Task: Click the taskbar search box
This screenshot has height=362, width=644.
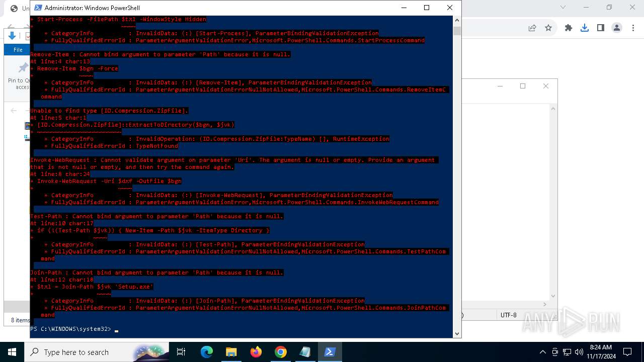Action: tap(97, 352)
